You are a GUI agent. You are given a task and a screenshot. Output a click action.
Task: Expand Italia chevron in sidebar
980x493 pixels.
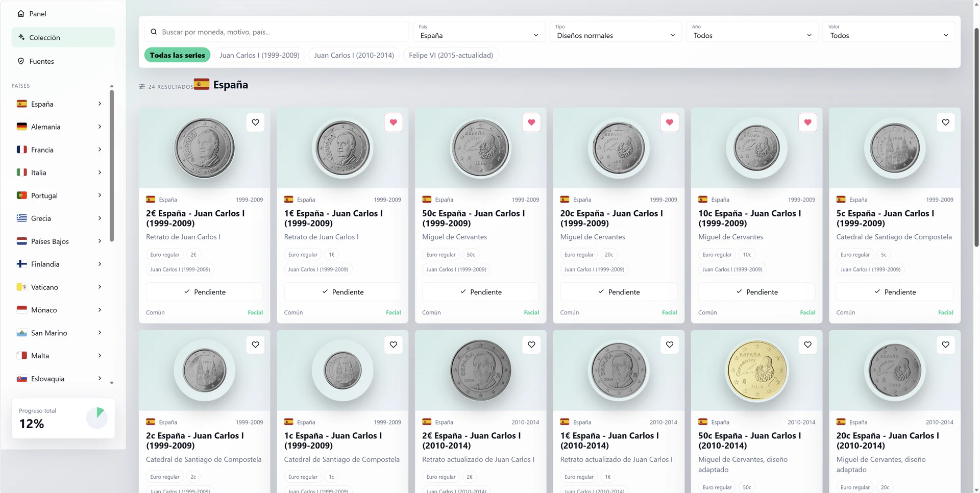(100, 172)
